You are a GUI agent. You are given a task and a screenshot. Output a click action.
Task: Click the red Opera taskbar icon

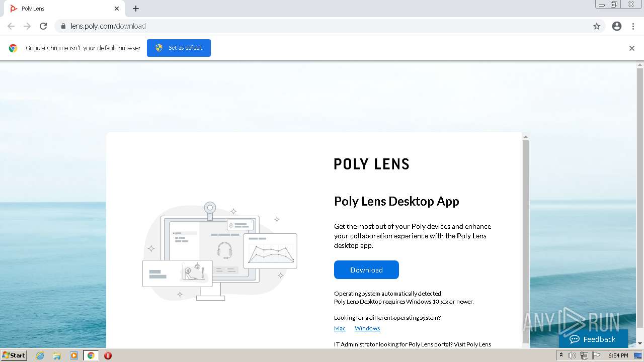pyautogui.click(x=108, y=355)
